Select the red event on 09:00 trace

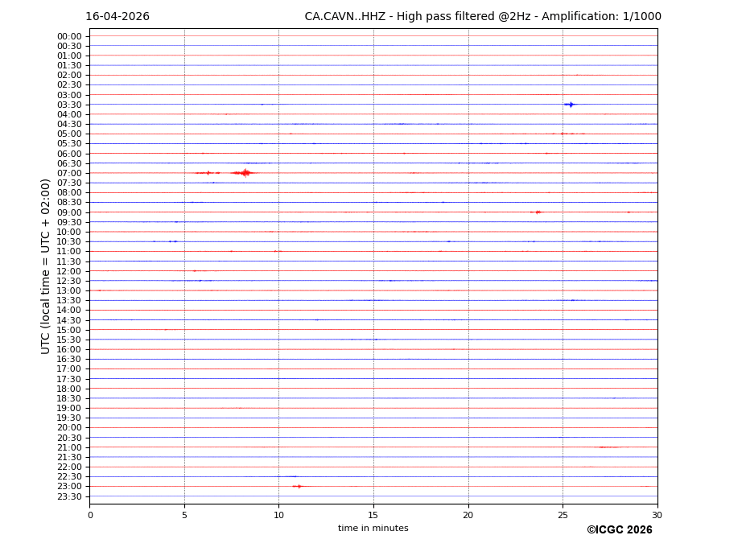point(537,212)
